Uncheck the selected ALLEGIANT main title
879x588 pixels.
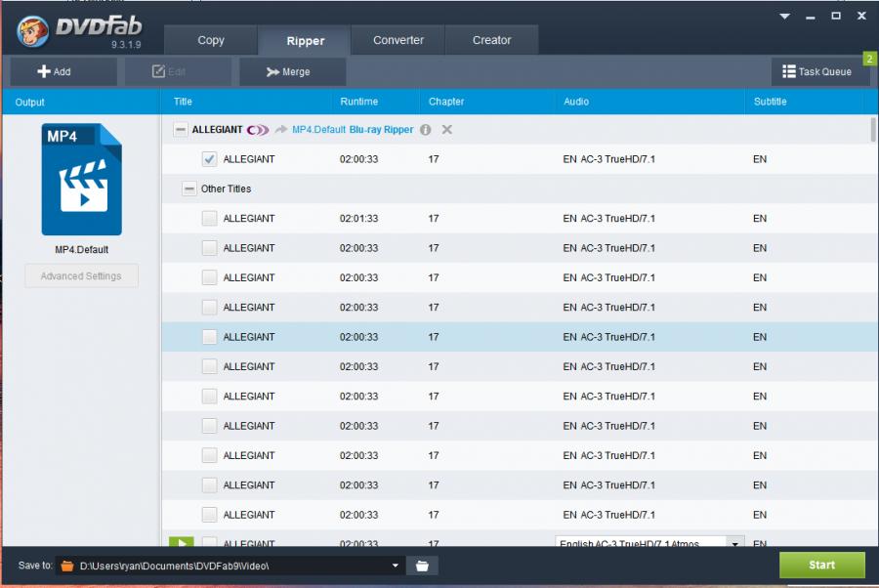point(209,159)
